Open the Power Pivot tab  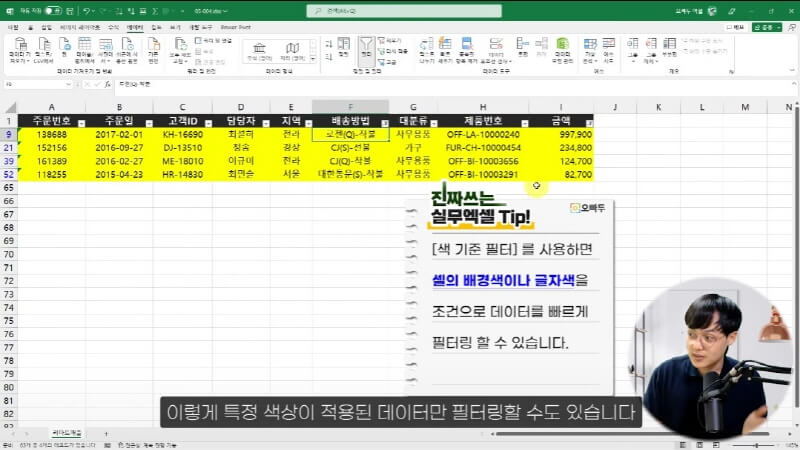[236, 27]
